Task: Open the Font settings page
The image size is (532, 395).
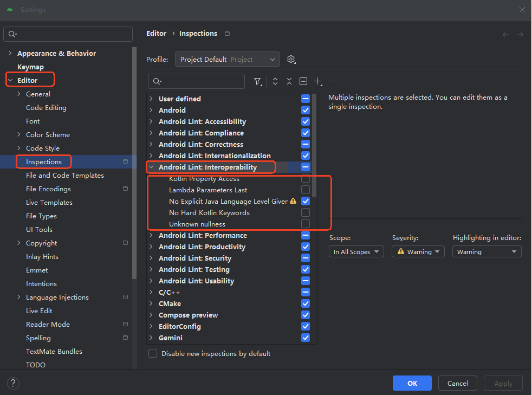Action: [33, 121]
